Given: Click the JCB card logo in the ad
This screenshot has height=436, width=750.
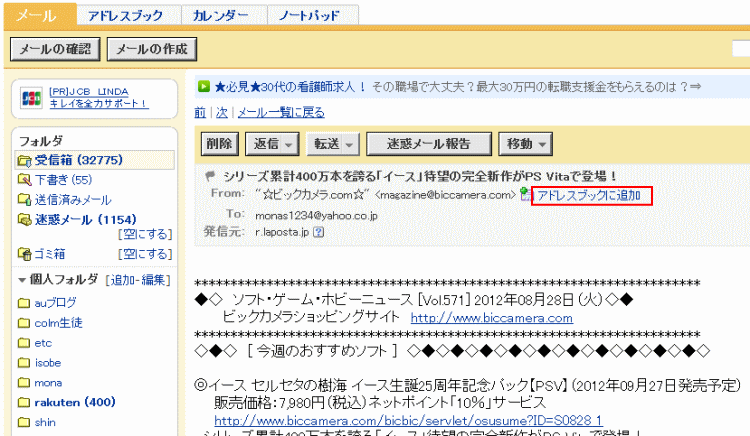Looking at the screenshot, I should tap(31, 99).
